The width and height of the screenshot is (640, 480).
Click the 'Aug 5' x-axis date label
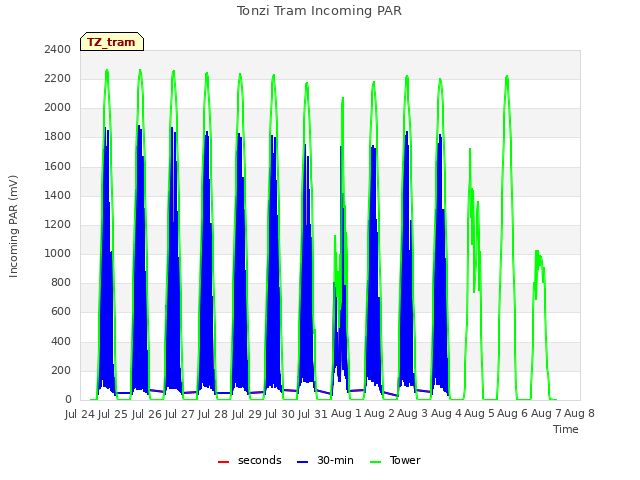tap(480, 414)
